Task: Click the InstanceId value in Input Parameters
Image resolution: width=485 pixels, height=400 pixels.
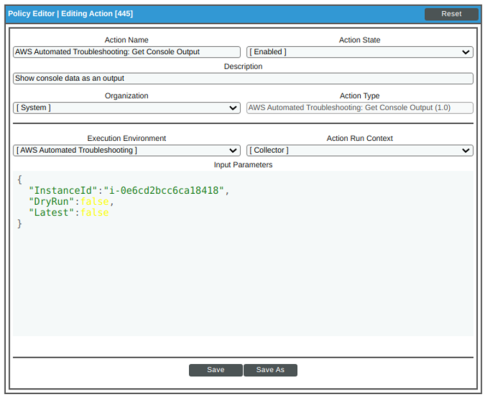Action: click(164, 191)
